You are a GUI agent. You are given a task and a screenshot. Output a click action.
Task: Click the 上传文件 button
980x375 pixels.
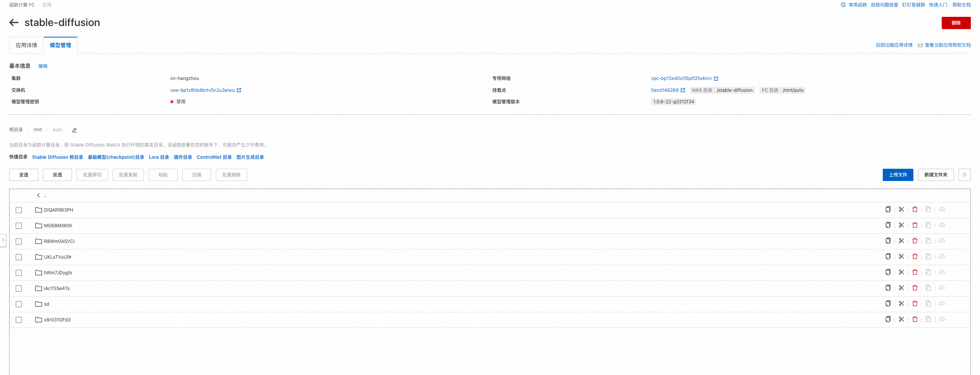pyautogui.click(x=898, y=175)
